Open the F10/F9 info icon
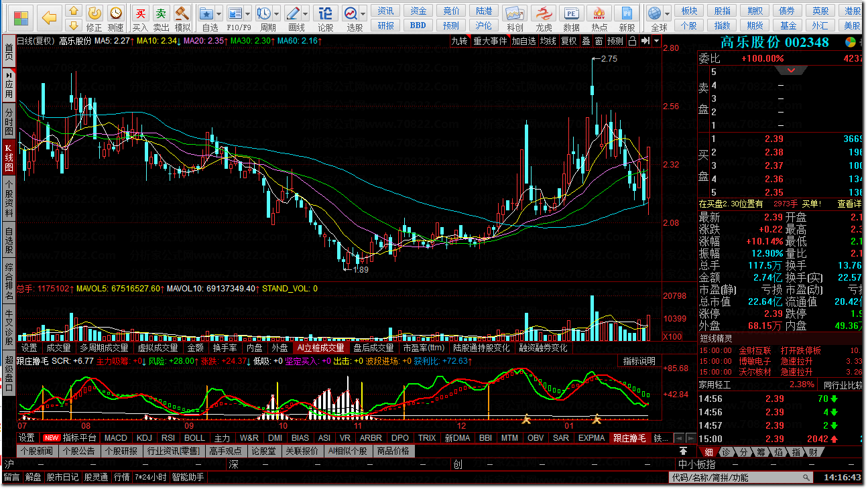This screenshot has width=868, height=489. (x=235, y=13)
